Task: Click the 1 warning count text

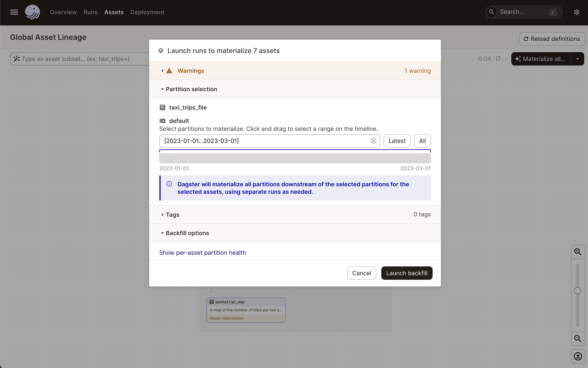Action: [418, 71]
